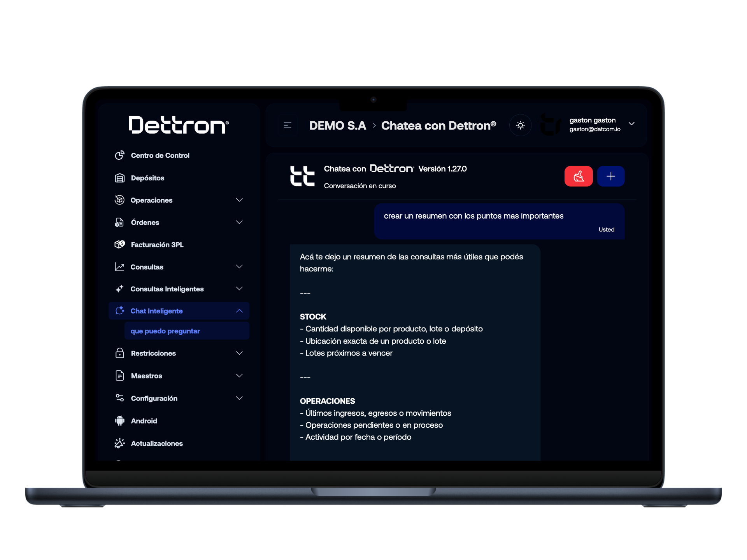Image resolution: width=747 pixels, height=560 pixels.
Task: Click the Restricciones padlock icon
Action: 119,353
